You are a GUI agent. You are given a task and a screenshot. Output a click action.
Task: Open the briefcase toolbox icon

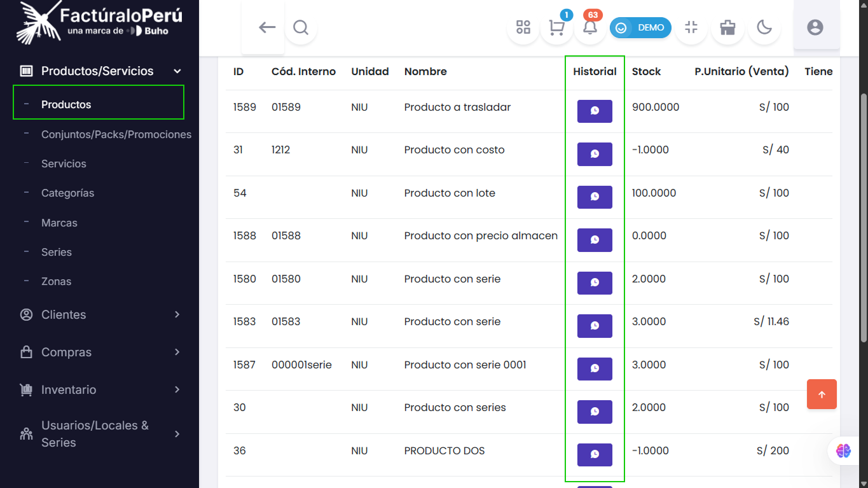(727, 27)
